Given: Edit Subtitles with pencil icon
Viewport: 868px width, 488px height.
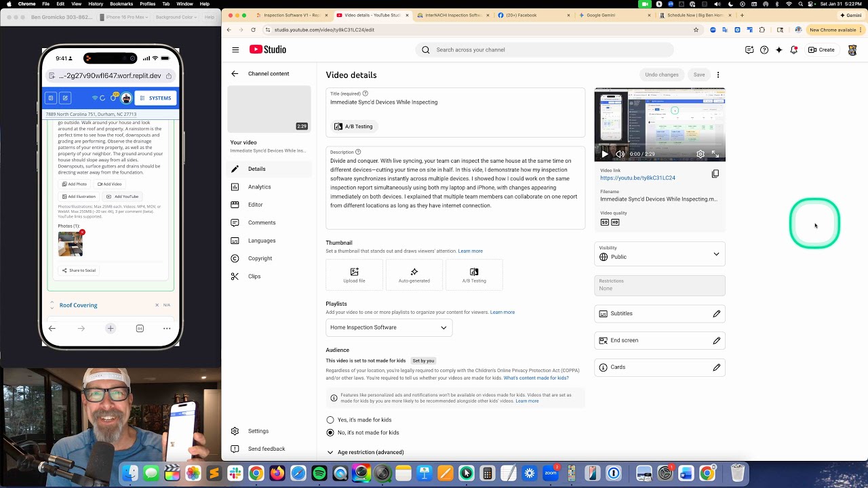Looking at the screenshot, I should (x=717, y=314).
